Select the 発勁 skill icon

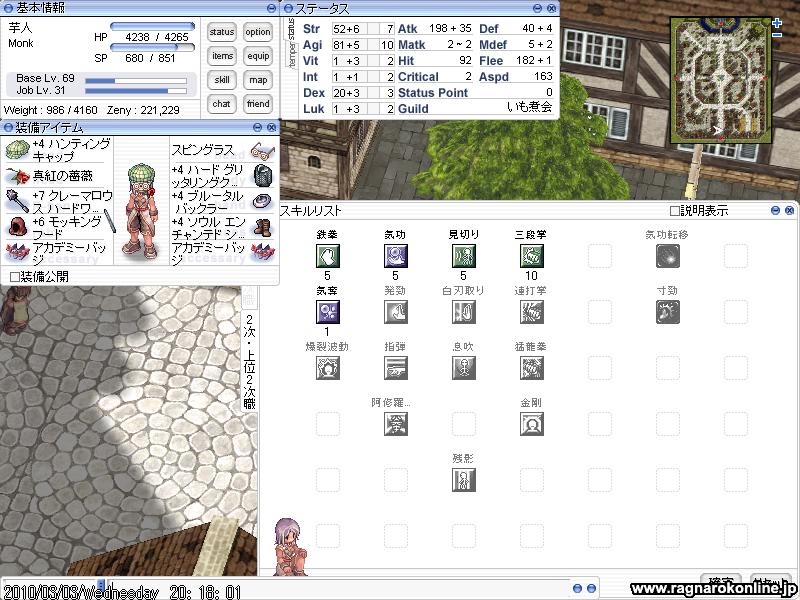click(395, 312)
